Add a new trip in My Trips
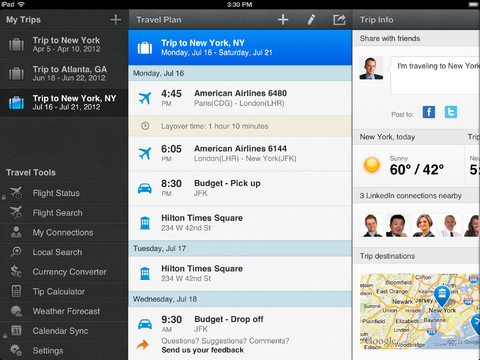Image resolution: width=480 pixels, height=360 pixels. (x=116, y=20)
